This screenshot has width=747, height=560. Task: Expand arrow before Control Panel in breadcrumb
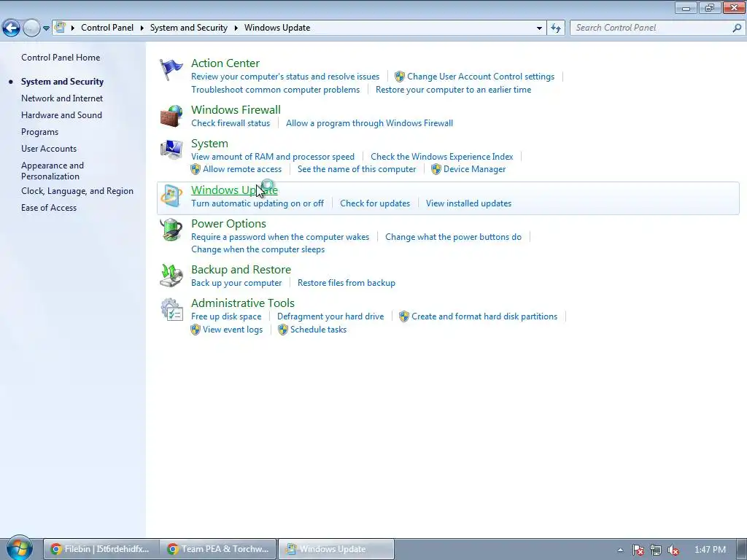(x=73, y=28)
